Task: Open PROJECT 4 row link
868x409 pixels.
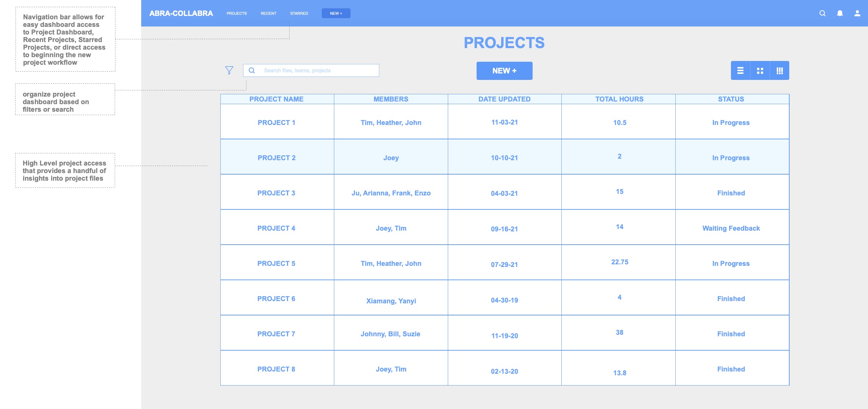Action: click(x=276, y=228)
